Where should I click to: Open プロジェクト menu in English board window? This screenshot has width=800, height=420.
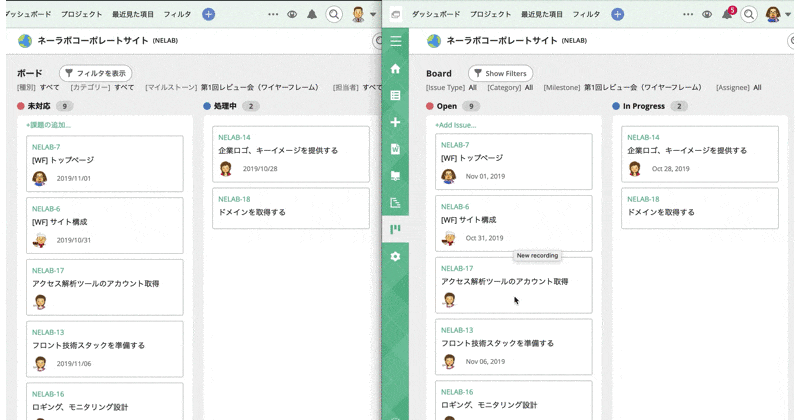coord(490,15)
